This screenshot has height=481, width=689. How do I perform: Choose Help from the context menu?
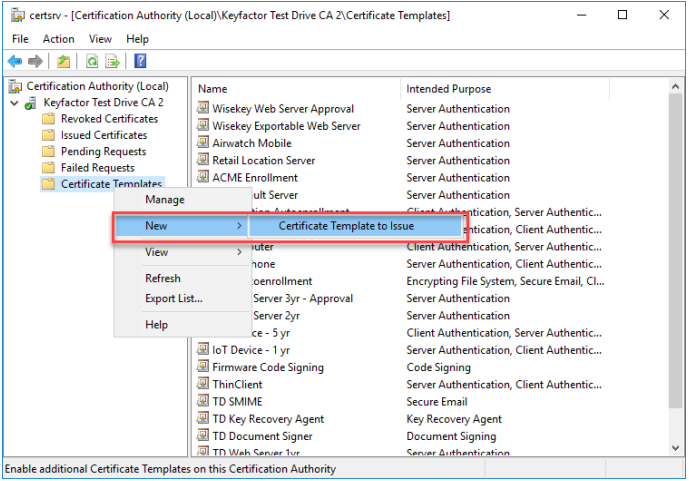pyautogui.click(x=156, y=325)
